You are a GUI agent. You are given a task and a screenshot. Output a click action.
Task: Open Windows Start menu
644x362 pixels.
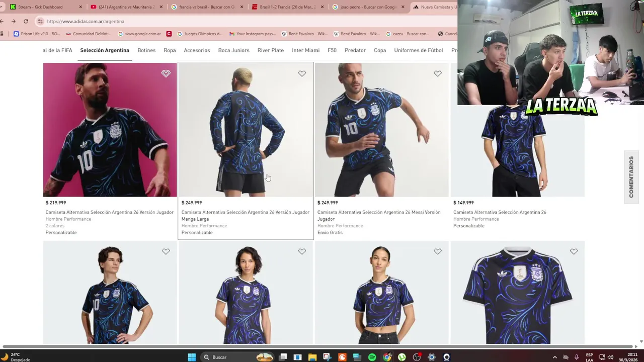pyautogui.click(x=192, y=357)
